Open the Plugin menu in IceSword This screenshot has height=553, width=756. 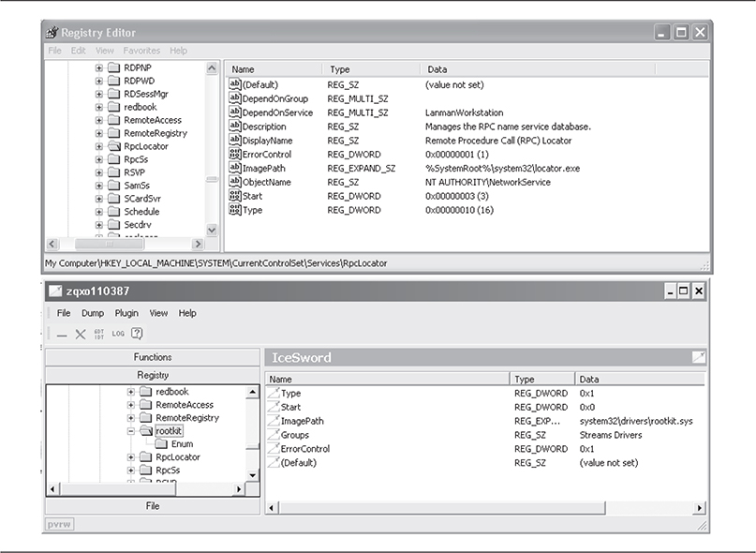click(126, 313)
